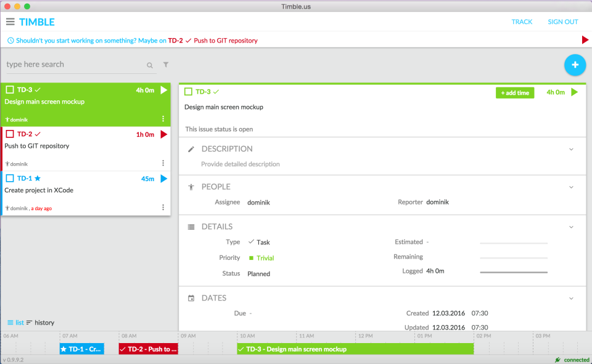Collapse the DATES section chevron
Viewport: 592px width, 364px height.
click(571, 298)
